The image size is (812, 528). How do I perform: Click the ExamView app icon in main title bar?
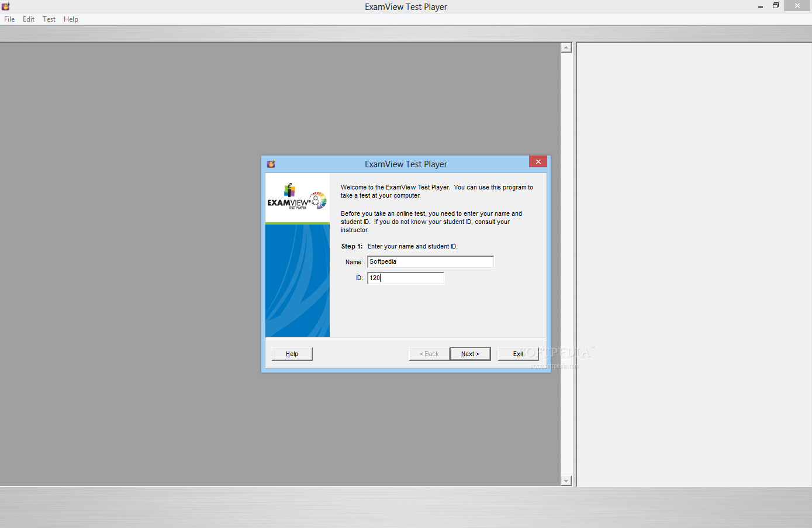[x=6, y=6]
